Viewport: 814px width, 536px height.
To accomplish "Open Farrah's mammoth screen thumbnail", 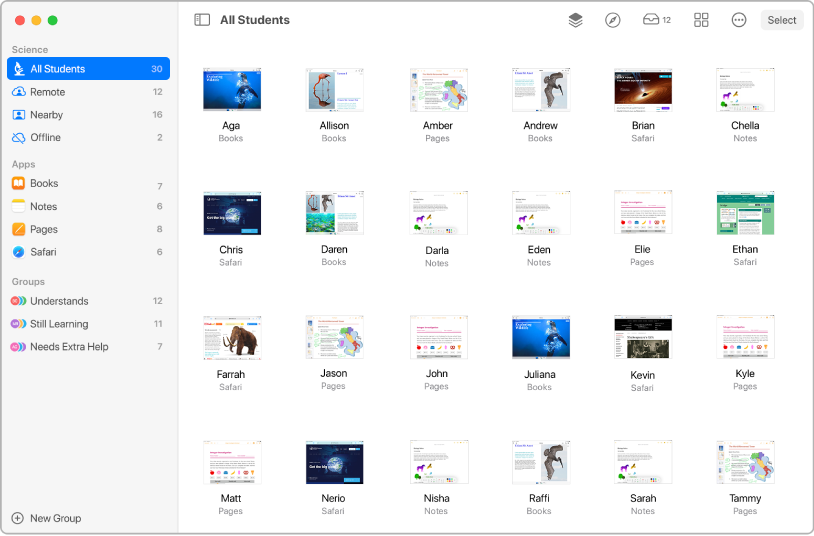I will click(231, 338).
